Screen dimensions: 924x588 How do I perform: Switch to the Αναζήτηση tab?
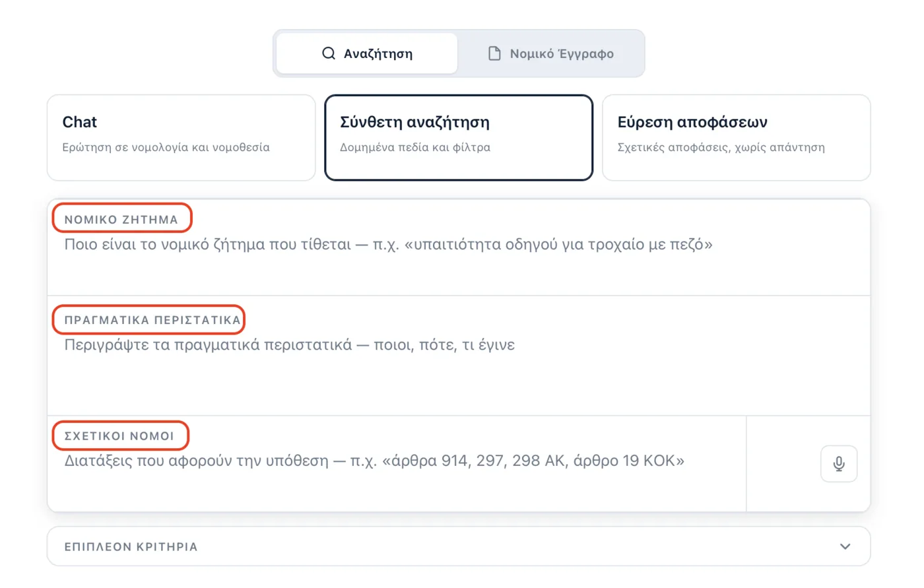point(367,53)
